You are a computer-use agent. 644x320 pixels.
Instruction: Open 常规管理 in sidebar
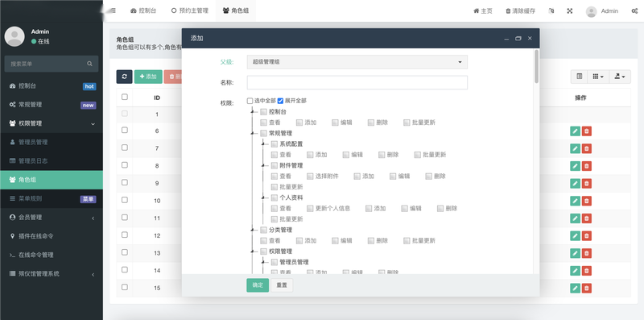pos(52,105)
